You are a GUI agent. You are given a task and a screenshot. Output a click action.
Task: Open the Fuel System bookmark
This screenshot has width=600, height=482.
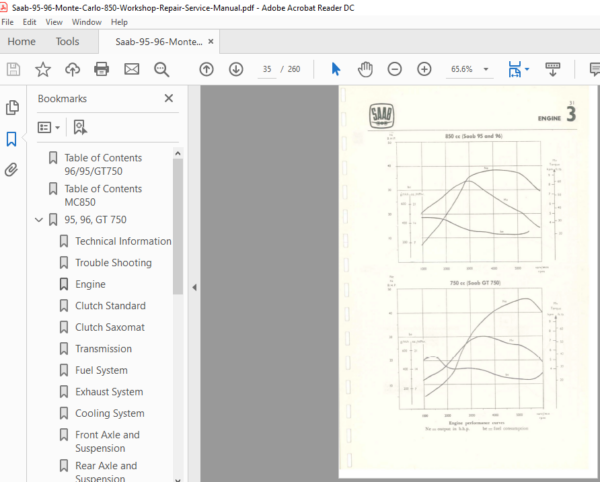101,370
